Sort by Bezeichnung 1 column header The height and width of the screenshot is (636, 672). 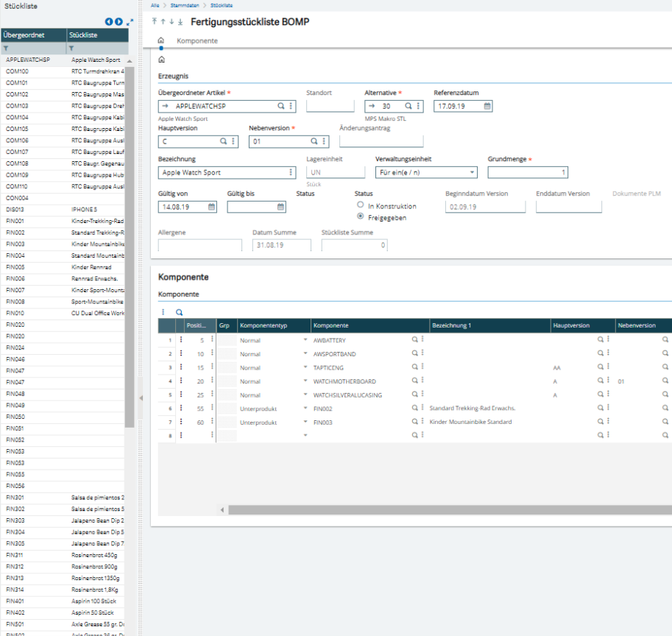pos(490,325)
